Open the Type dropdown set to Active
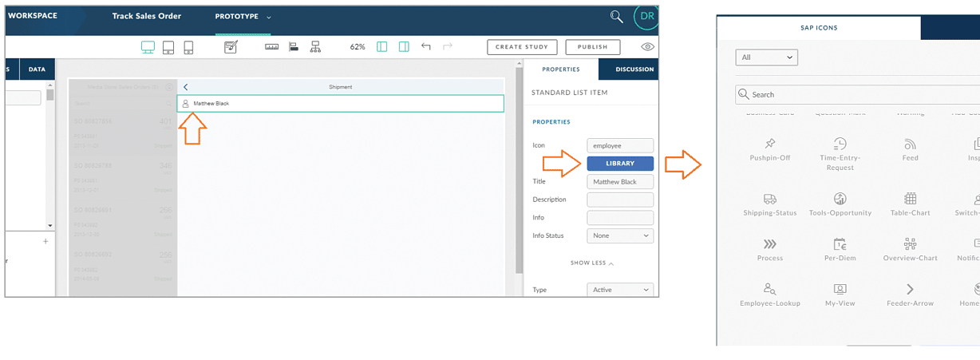Screen dimensions: 980x360 [619, 290]
